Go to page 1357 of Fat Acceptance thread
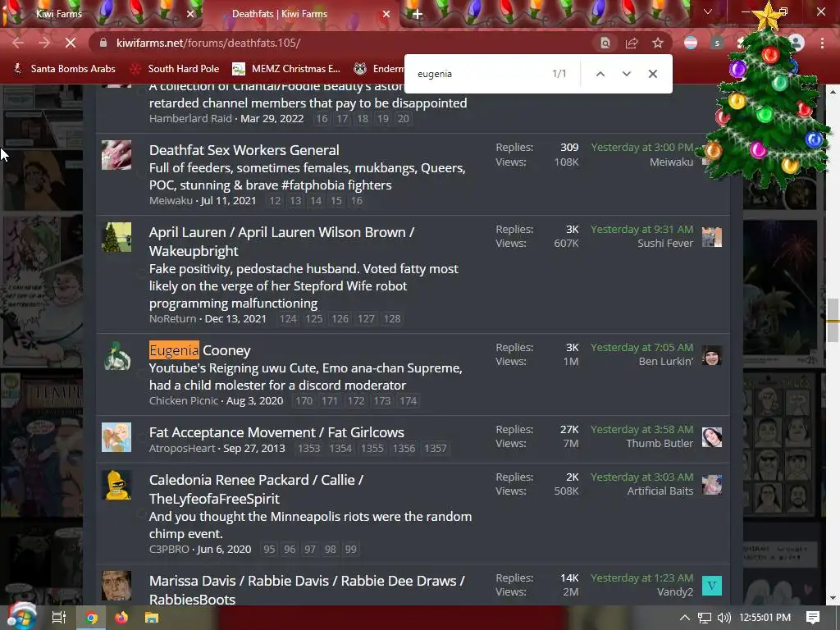Image resolution: width=840 pixels, height=630 pixels. coord(435,449)
